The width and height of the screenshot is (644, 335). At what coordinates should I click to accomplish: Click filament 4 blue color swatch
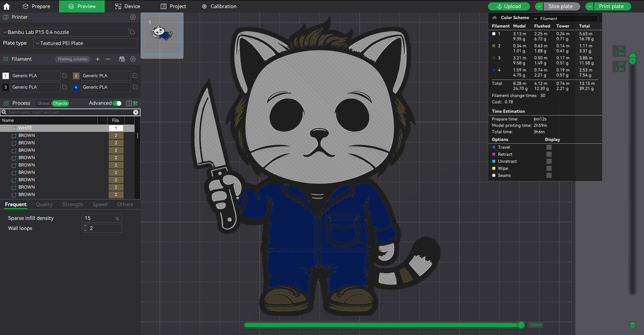click(x=76, y=87)
